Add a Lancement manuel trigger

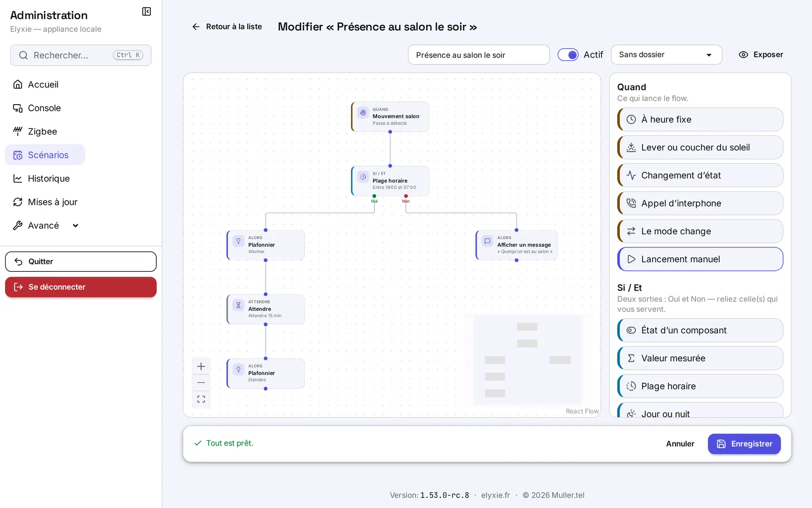point(700,259)
